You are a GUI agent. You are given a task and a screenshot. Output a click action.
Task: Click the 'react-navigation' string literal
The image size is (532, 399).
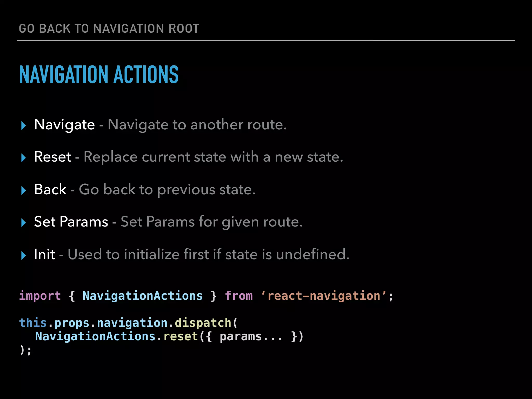(x=324, y=296)
